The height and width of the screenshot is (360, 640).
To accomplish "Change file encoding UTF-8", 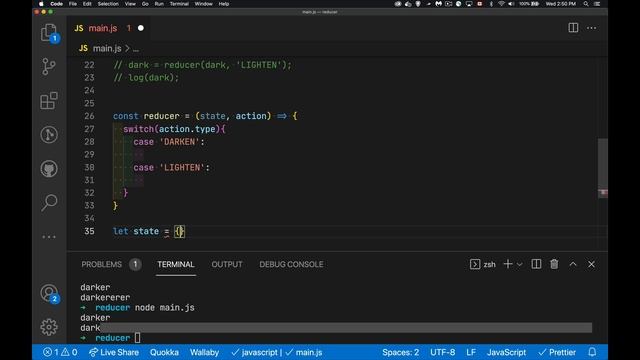I will pos(442,352).
